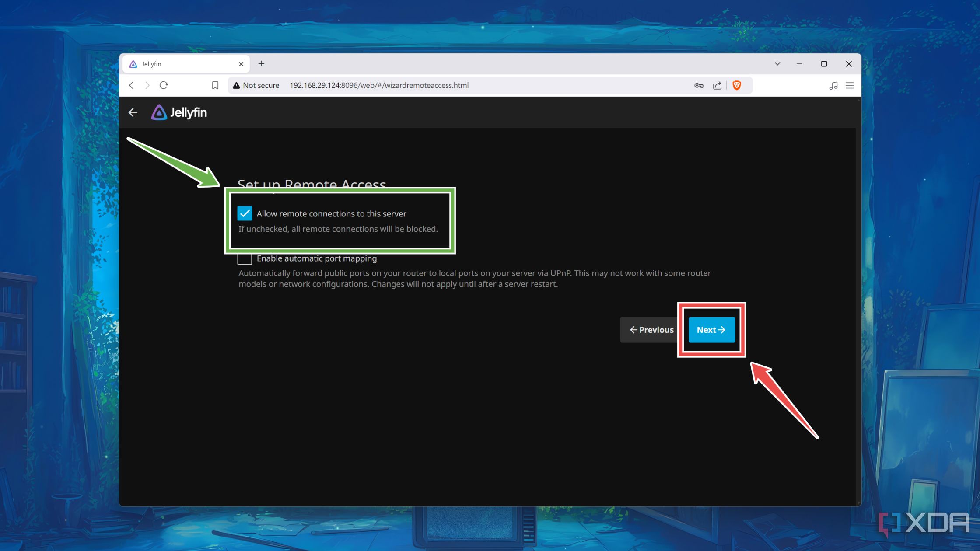Screen dimensions: 980x551
Task: Click the reload page icon in browser
Action: point(164,85)
